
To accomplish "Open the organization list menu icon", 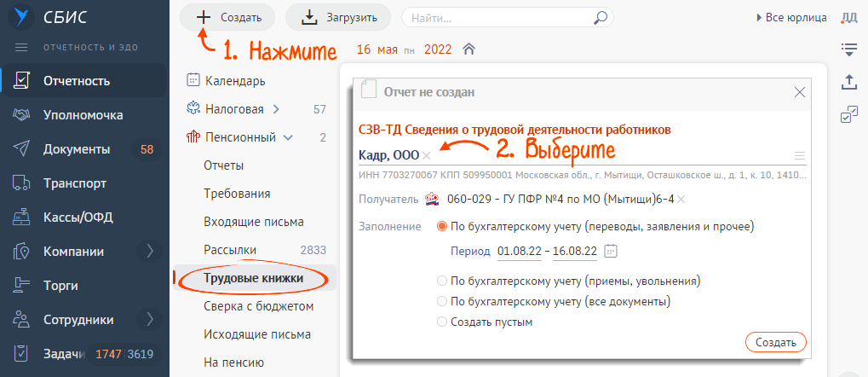I will point(800,155).
